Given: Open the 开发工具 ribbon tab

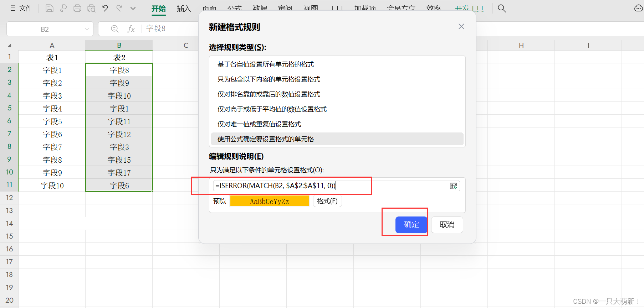Looking at the screenshot, I should click(469, 9).
